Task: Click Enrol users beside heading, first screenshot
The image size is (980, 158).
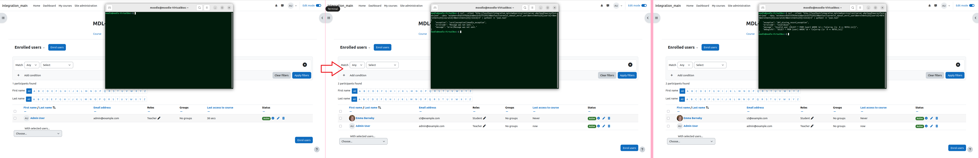Action: (57, 47)
